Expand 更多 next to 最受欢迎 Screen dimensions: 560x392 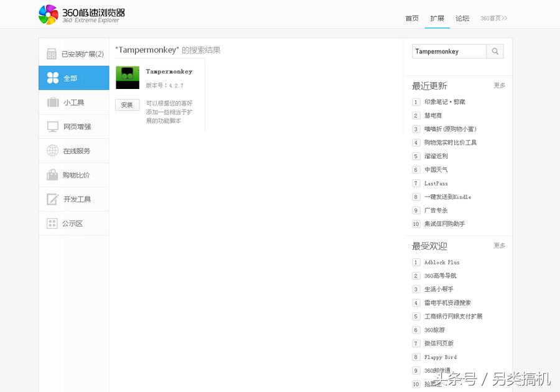(499, 246)
